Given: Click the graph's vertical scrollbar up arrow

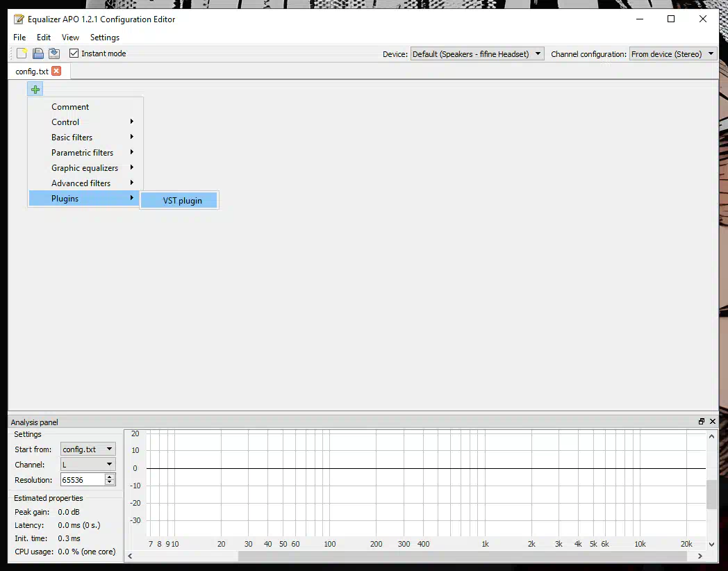Looking at the screenshot, I should pos(711,436).
